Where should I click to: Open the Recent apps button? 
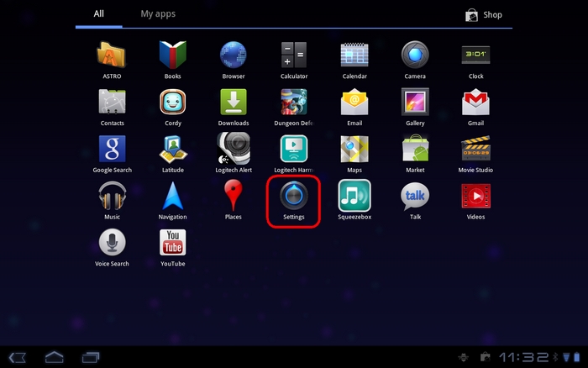pyautogui.click(x=91, y=357)
